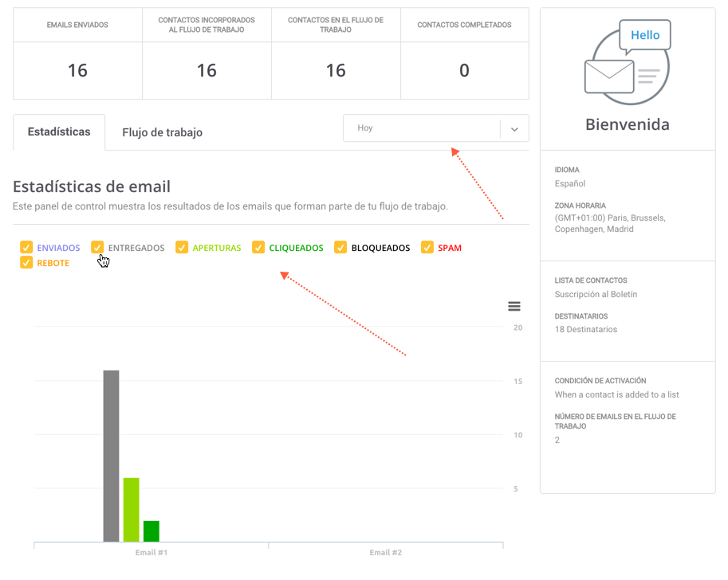Toggle the CLIQUEADOS checkbox
Screen dimensions: 728x580
(258, 247)
